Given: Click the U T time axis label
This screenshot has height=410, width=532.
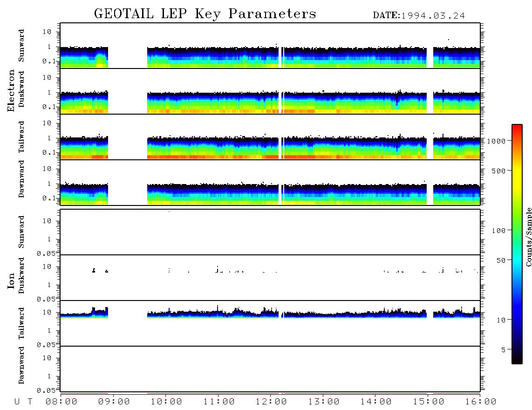Looking at the screenshot, I should [23, 402].
